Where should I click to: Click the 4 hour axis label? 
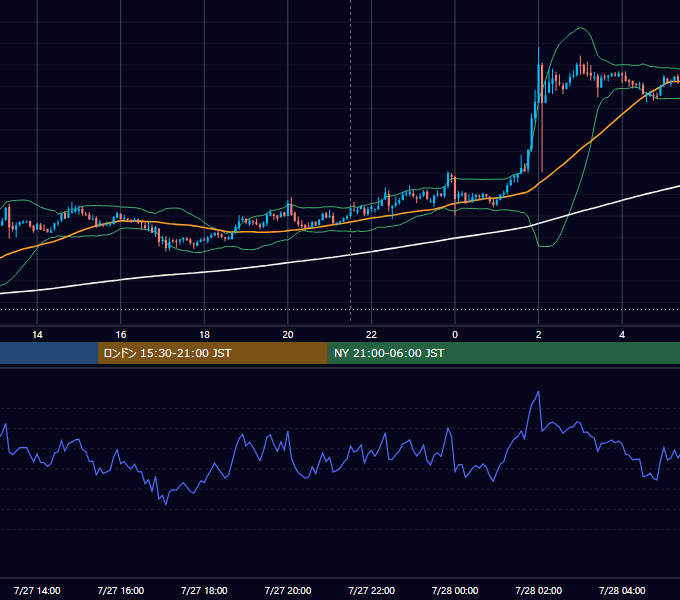click(622, 335)
